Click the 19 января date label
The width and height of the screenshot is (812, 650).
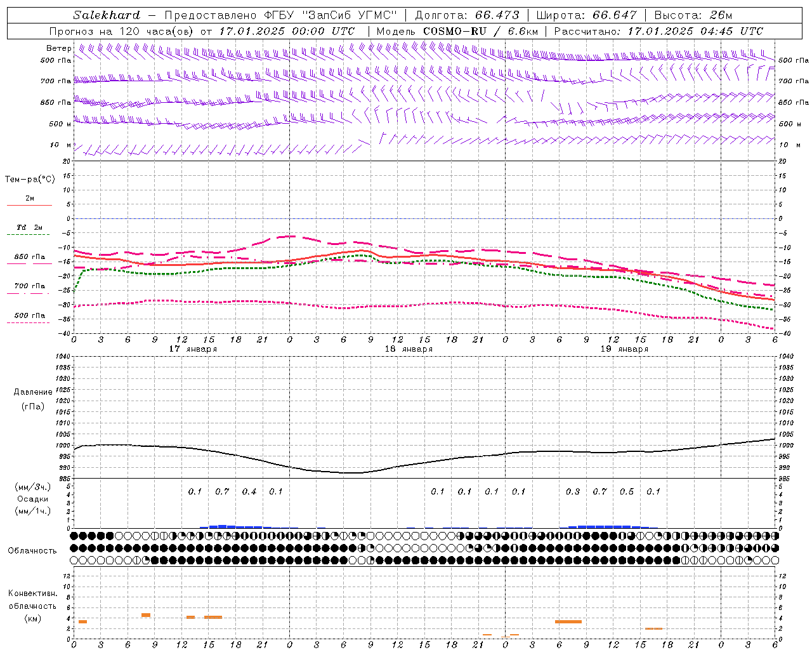(624, 349)
